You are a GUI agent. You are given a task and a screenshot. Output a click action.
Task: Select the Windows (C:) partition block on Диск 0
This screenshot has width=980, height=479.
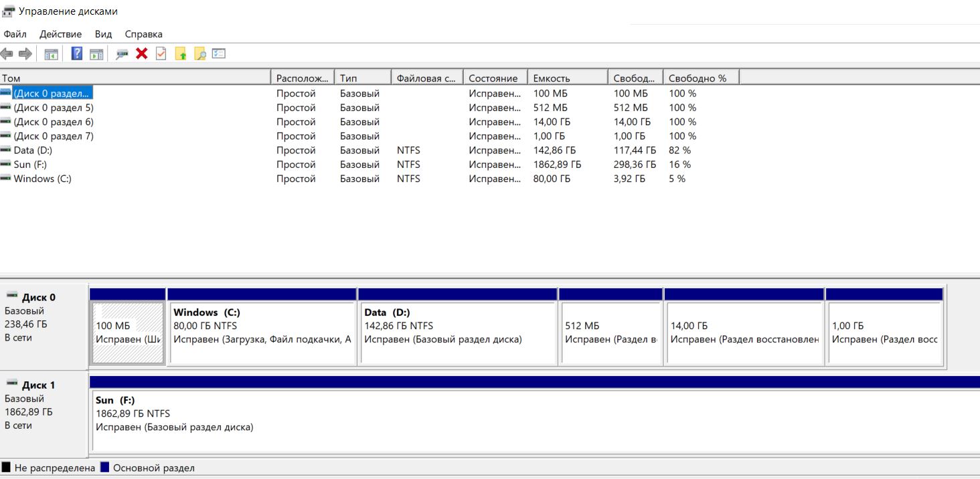click(x=262, y=327)
